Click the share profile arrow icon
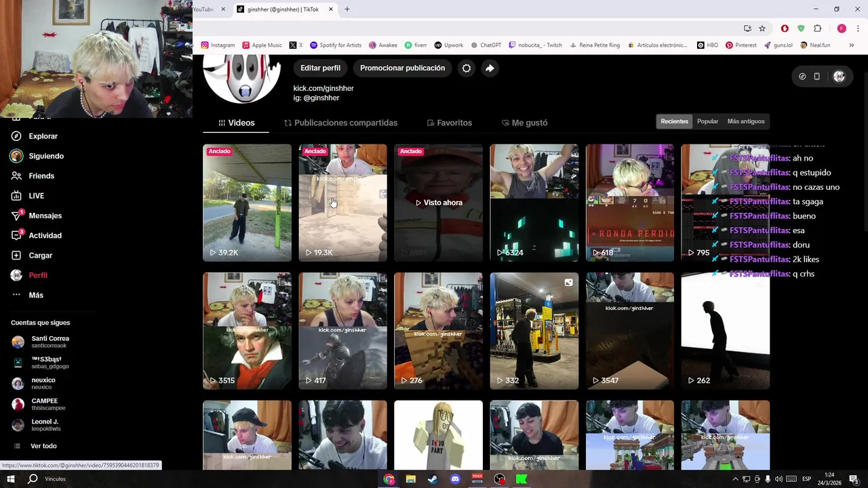868x488 pixels. (490, 68)
